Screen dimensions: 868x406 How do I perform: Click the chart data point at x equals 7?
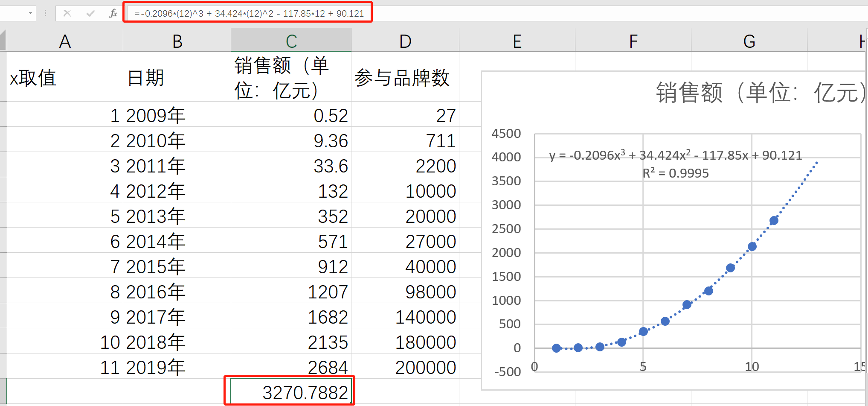[x=687, y=304]
